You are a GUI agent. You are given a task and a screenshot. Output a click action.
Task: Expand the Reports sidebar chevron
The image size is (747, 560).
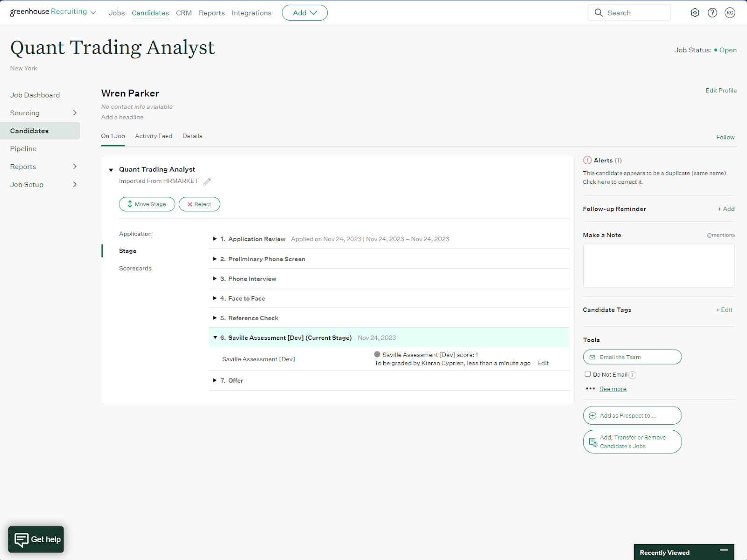75,166
